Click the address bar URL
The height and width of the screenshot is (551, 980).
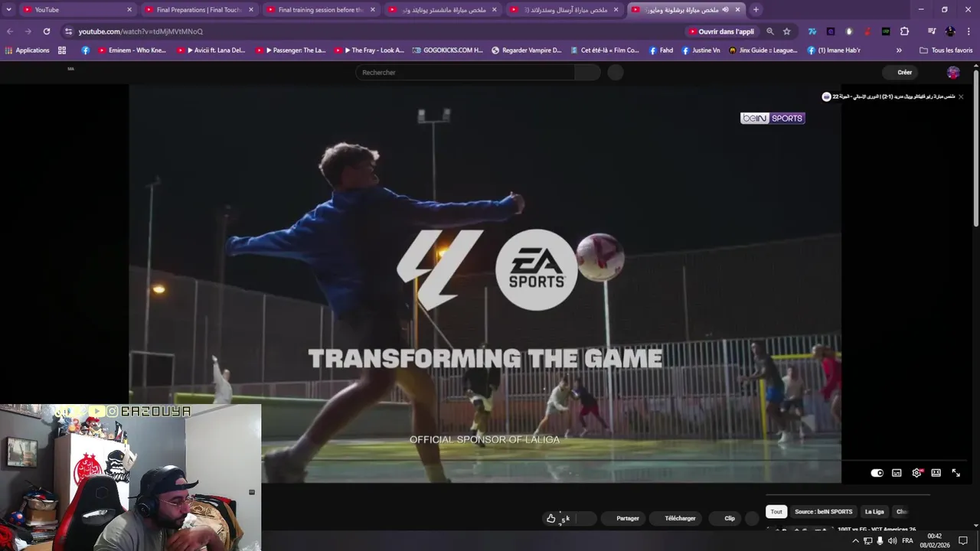point(140,31)
